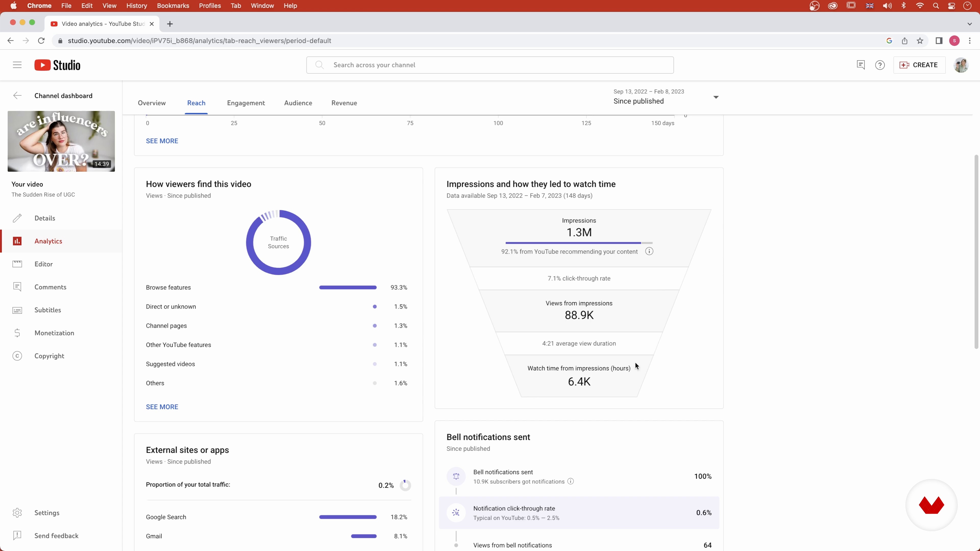980x551 pixels.
Task: Click the back arrow beside Channel dashboard
Action: 17,95
